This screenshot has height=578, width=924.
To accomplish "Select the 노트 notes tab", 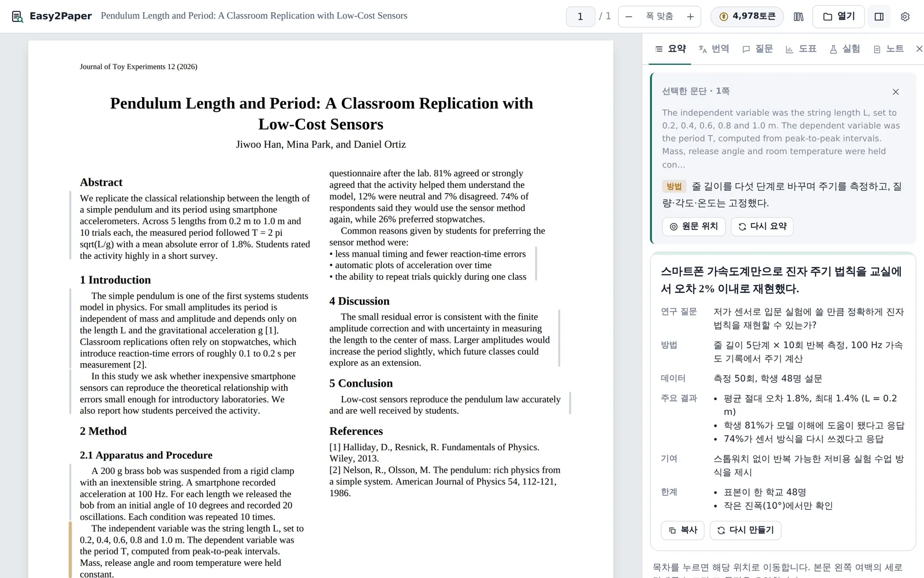I will point(888,49).
